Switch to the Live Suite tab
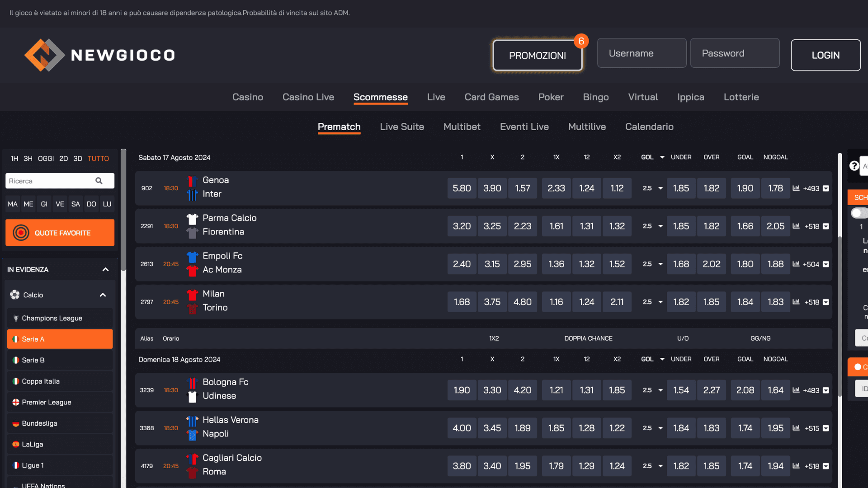Screen dimensions: 868x488 point(402,127)
